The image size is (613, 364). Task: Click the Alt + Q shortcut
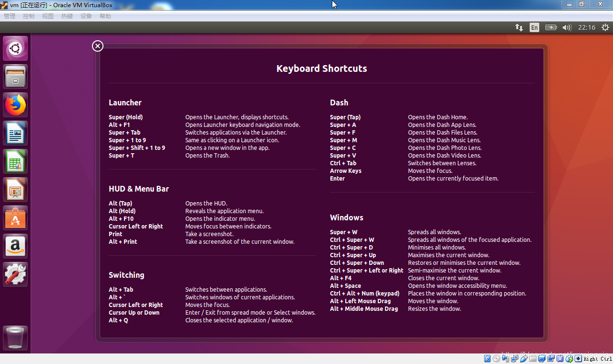118,320
